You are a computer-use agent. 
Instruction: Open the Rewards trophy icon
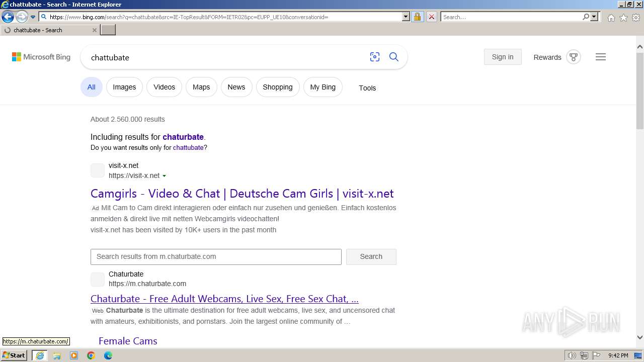click(573, 57)
